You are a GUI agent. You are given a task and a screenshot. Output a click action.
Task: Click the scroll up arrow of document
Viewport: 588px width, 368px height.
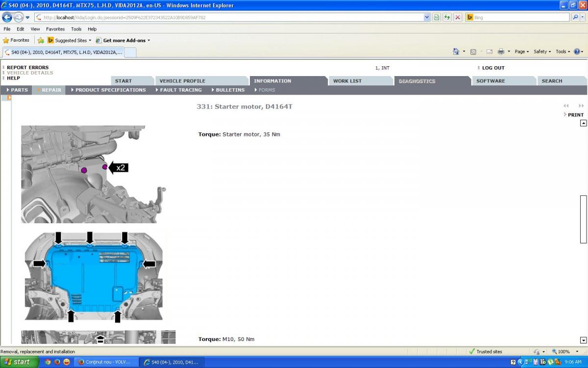click(x=583, y=123)
